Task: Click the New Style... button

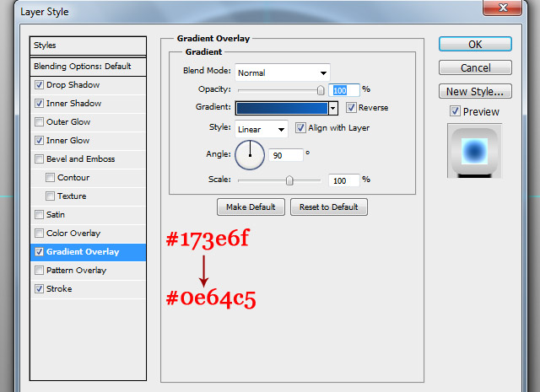Action: 475,92
